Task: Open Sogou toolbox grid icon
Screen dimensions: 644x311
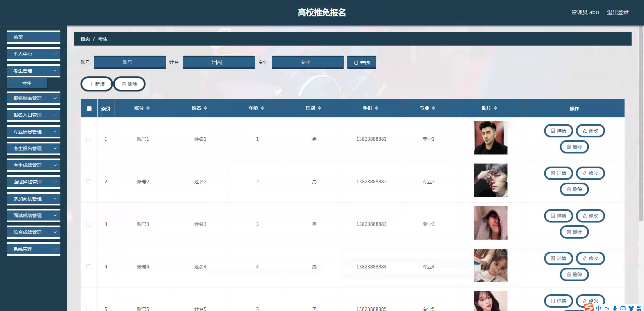Action: pyautogui.click(x=639, y=308)
